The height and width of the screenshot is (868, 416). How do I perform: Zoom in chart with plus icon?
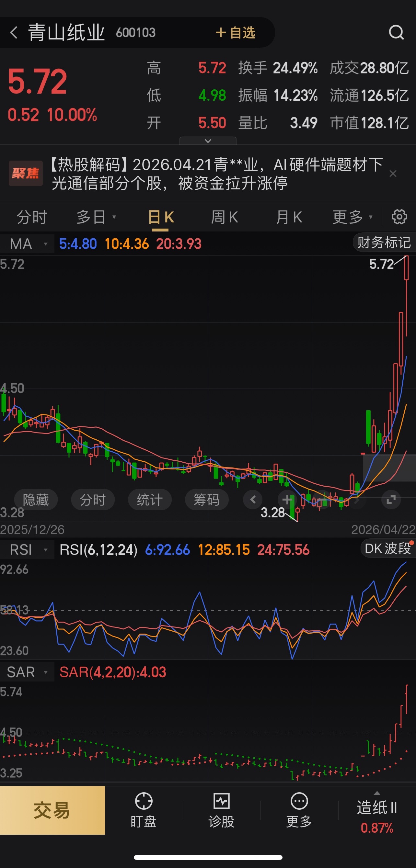tap(287, 499)
